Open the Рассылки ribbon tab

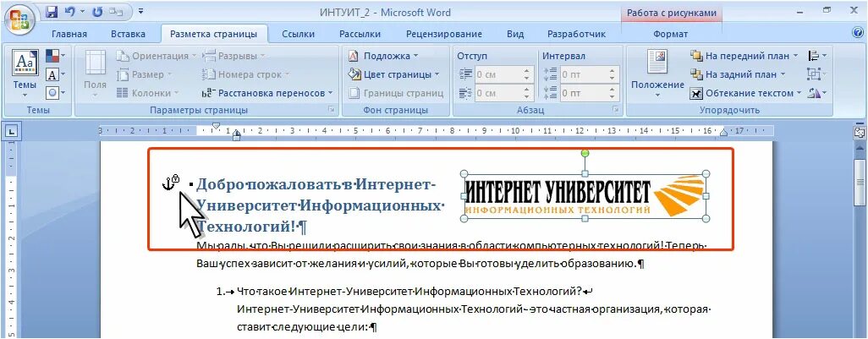pyautogui.click(x=360, y=35)
